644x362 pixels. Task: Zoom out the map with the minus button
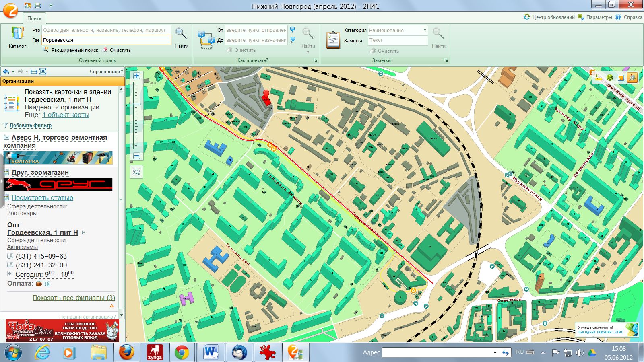coord(136,156)
